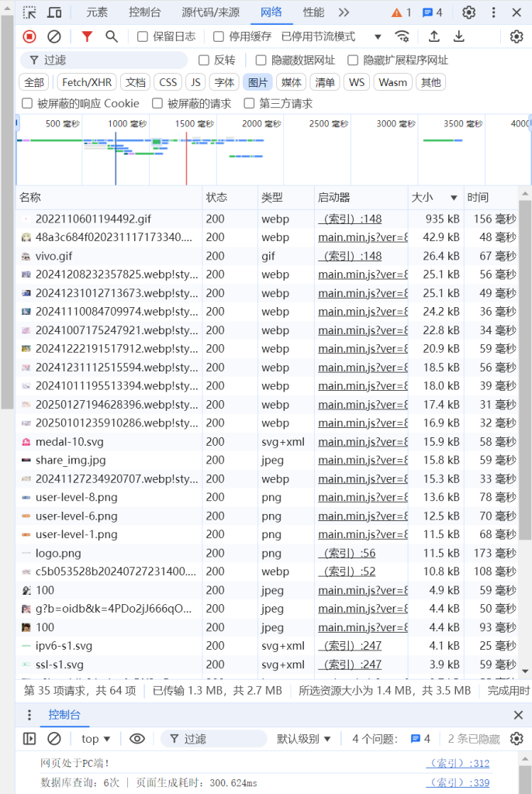532x794 pixels.
Task: Toggle the red filter funnel icon
Action: [87, 36]
